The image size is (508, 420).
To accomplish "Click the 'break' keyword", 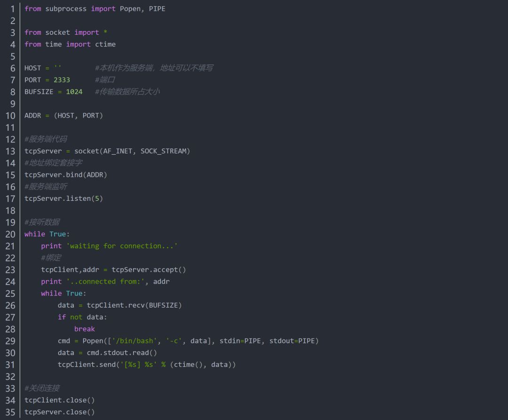I will pyautogui.click(x=85, y=329).
